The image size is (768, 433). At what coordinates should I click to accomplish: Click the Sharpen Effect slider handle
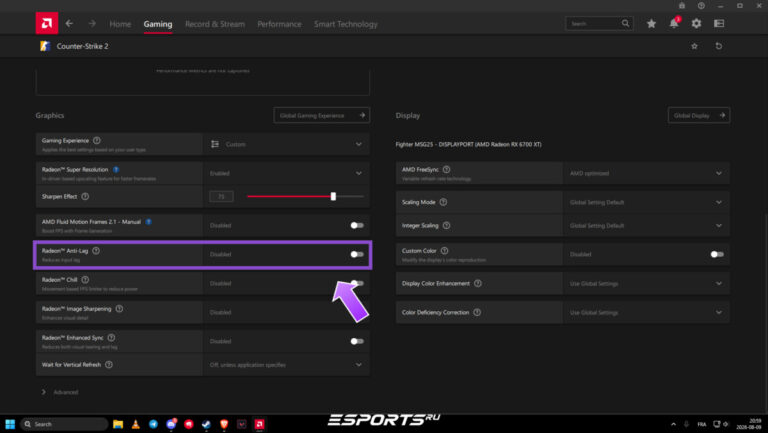click(x=333, y=196)
